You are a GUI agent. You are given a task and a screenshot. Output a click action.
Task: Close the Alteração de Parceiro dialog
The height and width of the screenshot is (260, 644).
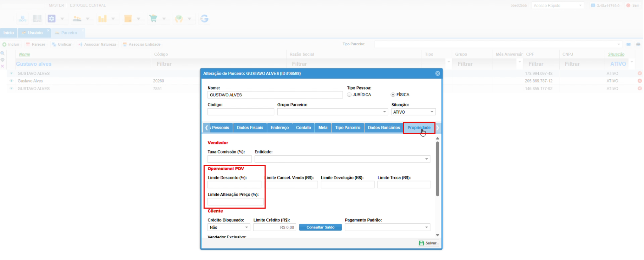[x=437, y=73]
